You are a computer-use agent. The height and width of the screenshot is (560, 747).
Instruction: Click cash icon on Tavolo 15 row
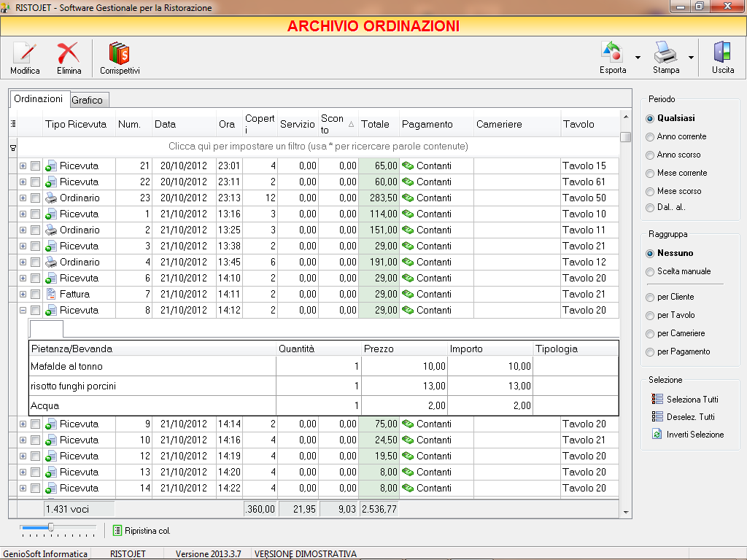(408, 166)
